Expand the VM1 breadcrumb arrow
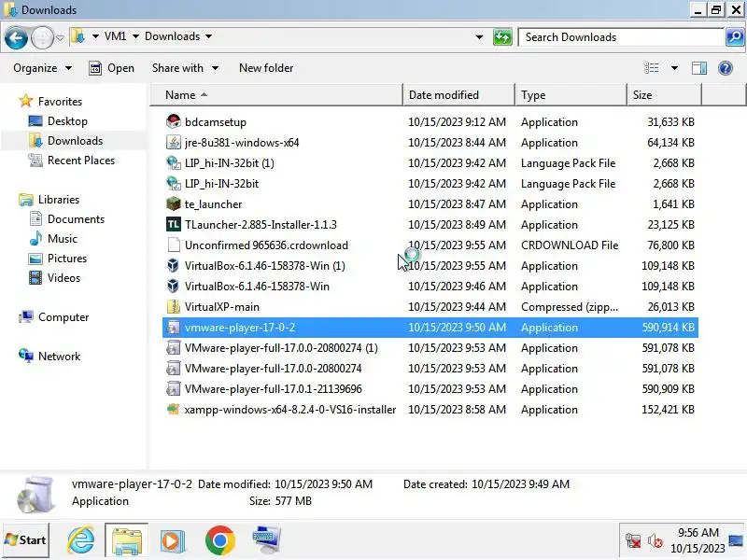Screen dimensions: 747x560 pos(135,36)
